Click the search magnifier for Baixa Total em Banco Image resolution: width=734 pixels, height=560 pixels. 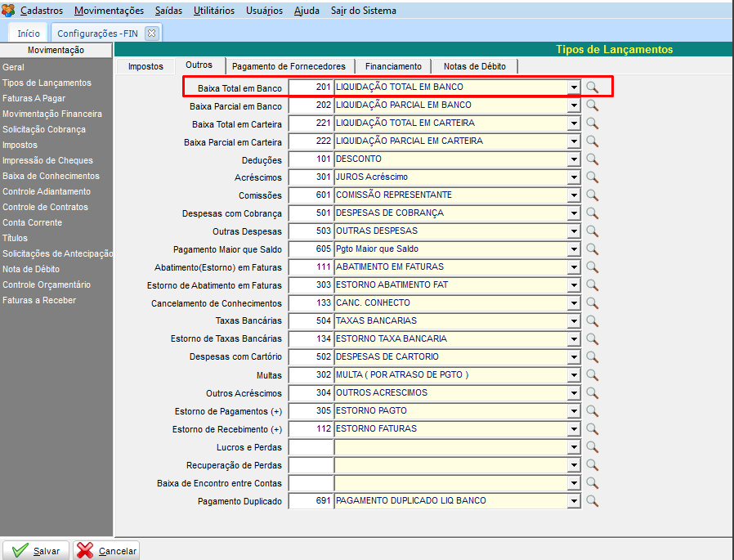(x=593, y=87)
